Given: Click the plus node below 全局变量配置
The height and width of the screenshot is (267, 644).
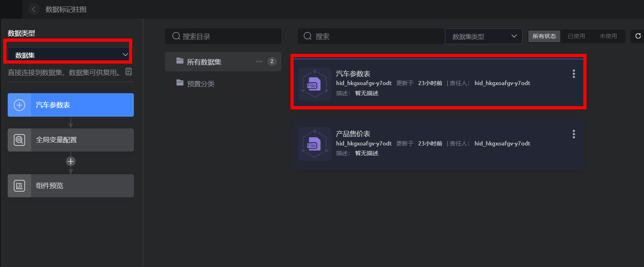Looking at the screenshot, I should click(x=71, y=161).
